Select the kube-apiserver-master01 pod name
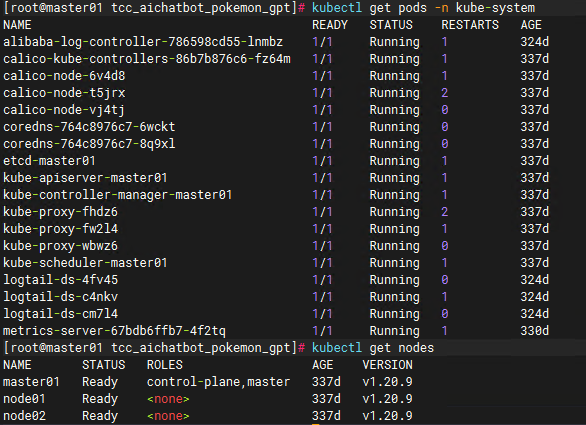 [85, 178]
